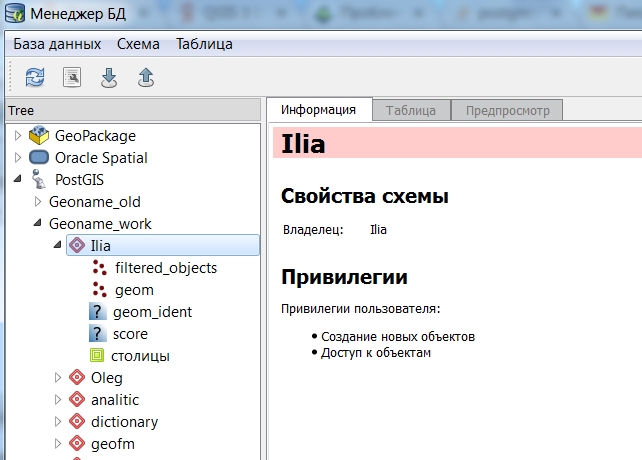Click the Ilia heading in info panel
The width and height of the screenshot is (642, 460).
click(303, 144)
